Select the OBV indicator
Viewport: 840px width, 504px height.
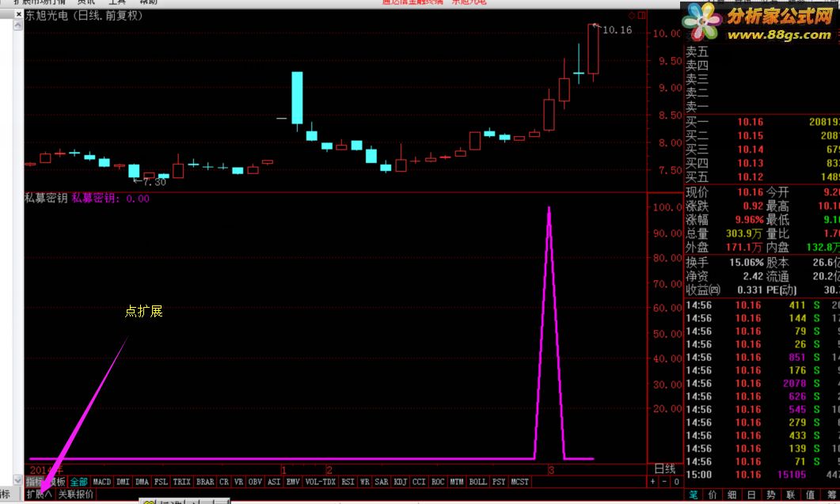click(255, 482)
